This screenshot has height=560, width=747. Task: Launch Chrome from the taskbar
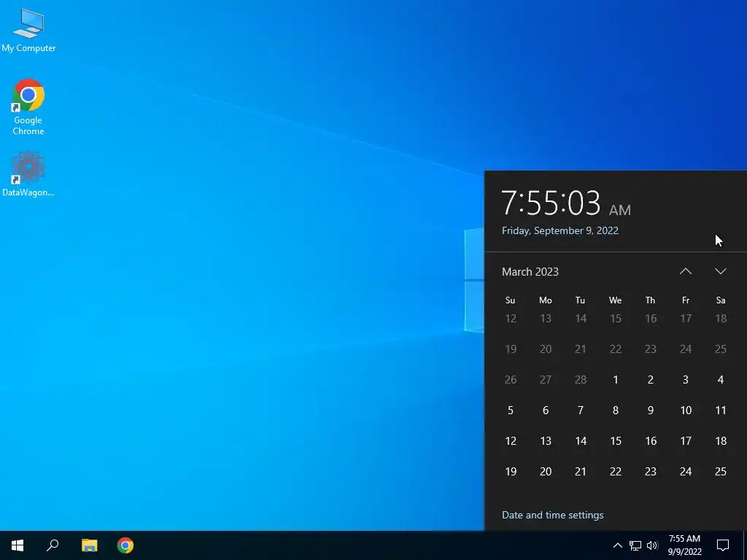pyautogui.click(x=125, y=545)
